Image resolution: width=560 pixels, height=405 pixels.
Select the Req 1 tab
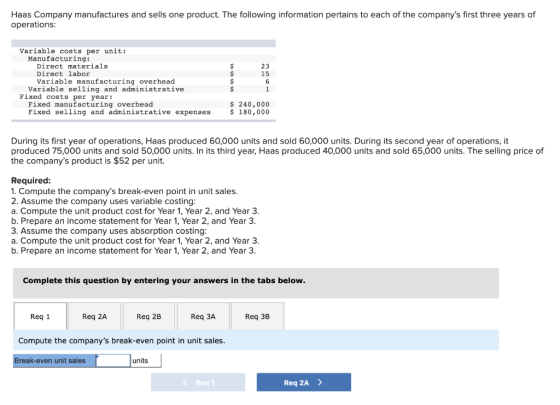coord(40,316)
